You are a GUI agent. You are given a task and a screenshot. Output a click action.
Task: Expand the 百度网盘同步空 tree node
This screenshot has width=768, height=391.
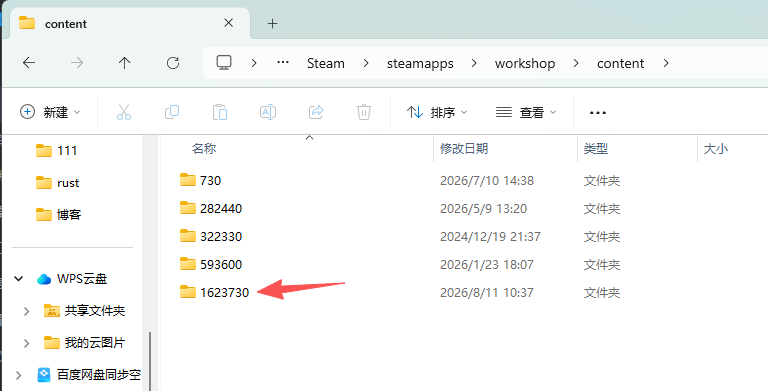[19, 375]
